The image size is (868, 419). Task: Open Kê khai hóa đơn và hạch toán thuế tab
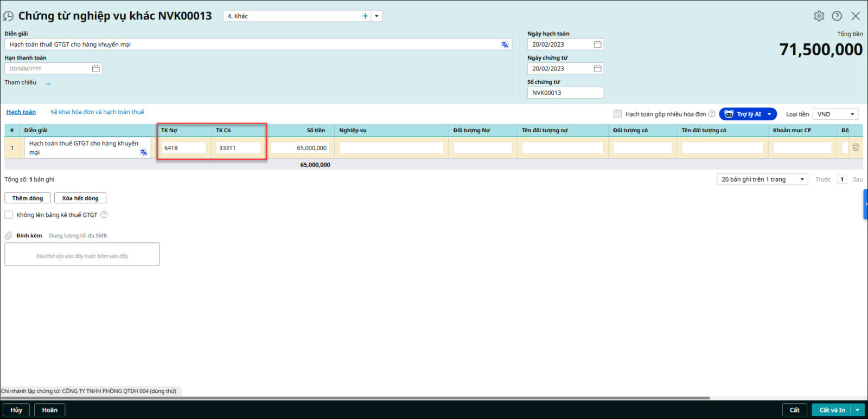coord(97,112)
